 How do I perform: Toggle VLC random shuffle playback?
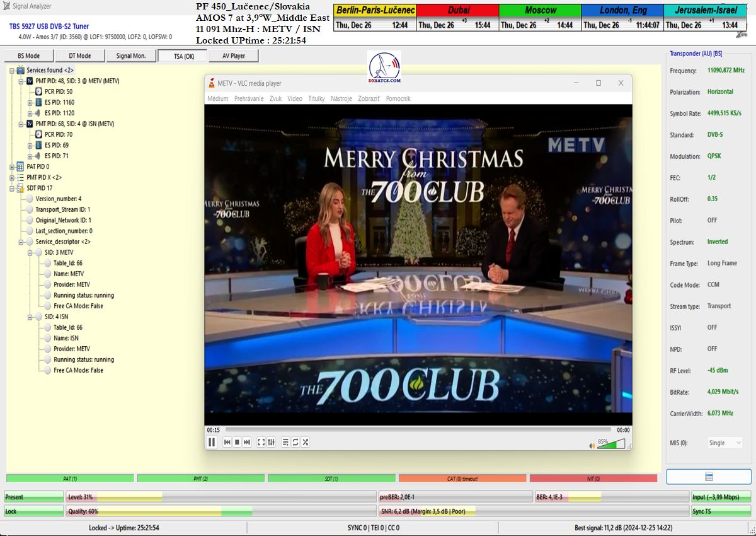point(306,443)
